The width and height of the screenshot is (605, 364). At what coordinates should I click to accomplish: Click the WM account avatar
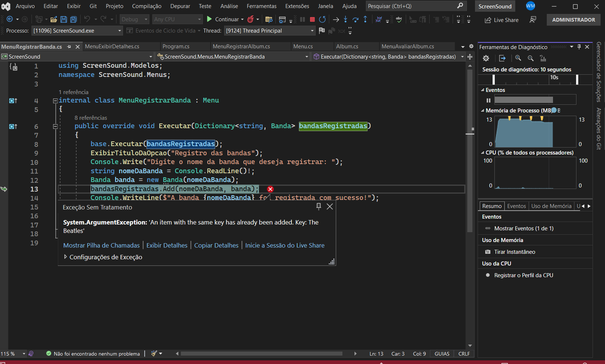530,6
